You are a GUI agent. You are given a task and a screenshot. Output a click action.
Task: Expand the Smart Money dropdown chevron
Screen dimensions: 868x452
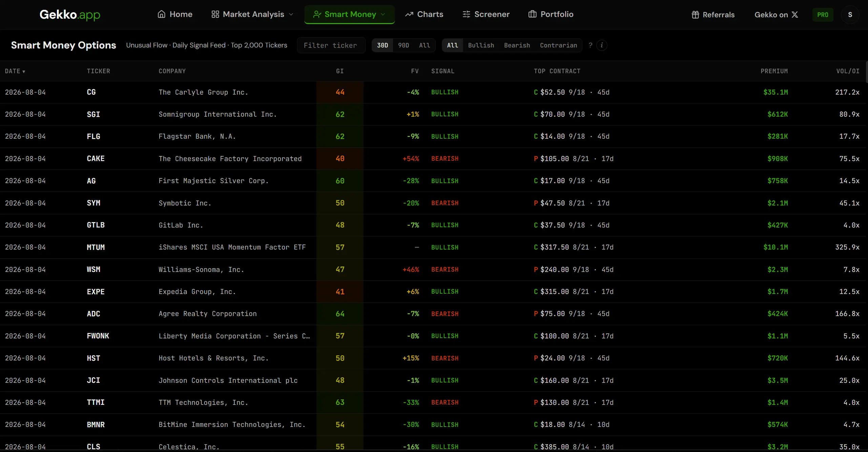point(383,14)
